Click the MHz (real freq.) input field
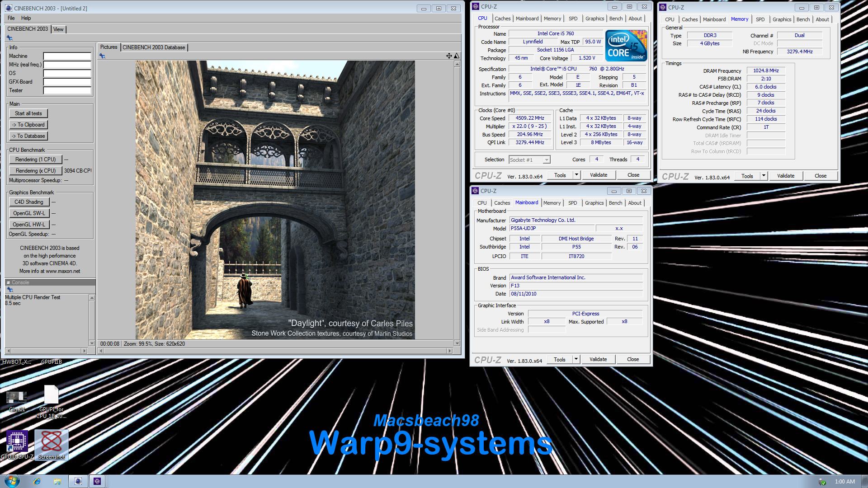The image size is (868, 488). 67,65
